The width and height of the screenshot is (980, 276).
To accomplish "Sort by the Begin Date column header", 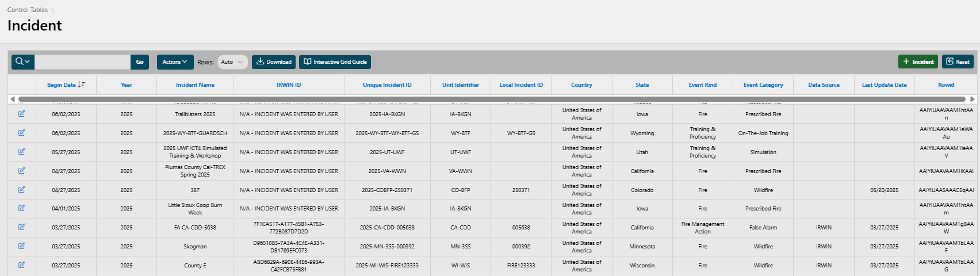I will click(66, 85).
